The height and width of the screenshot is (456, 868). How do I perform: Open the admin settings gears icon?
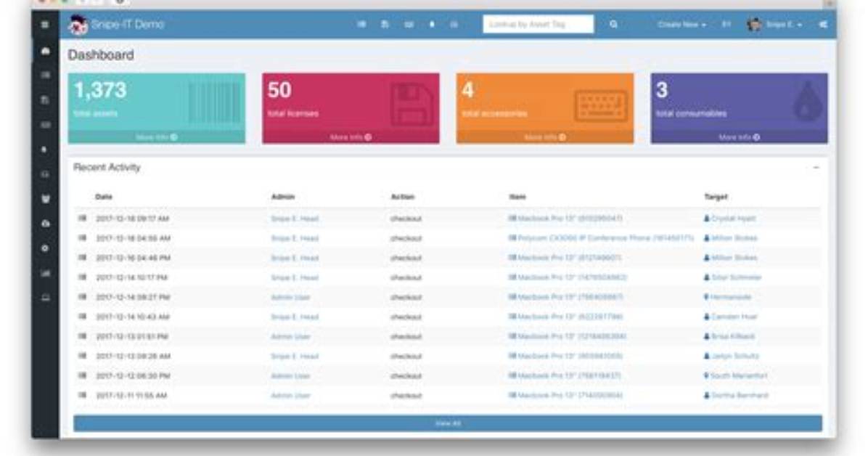[823, 25]
